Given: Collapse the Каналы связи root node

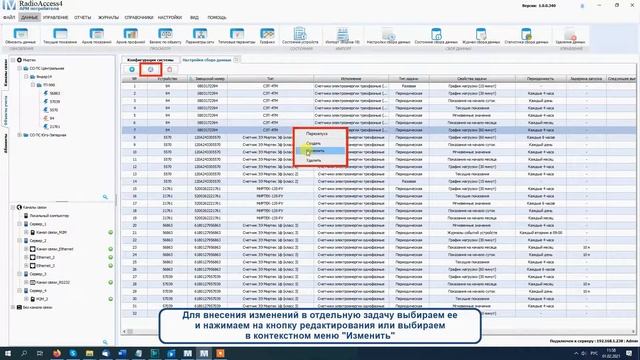Looking at the screenshot, I should (x=13, y=207).
